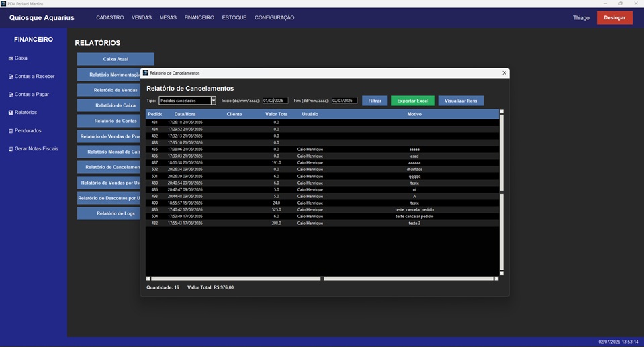Close the Relatório de Cancelamentos dialog
Screen dimensions: 644x347
[504, 72]
